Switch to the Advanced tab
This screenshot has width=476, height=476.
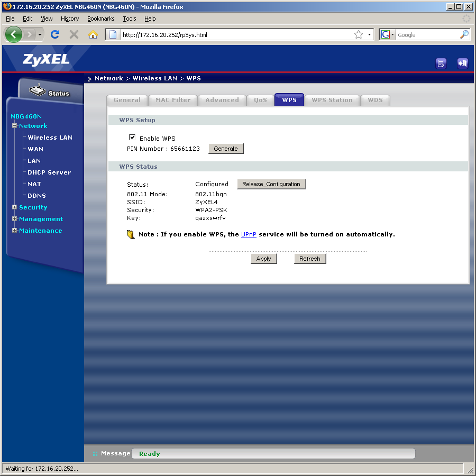click(x=222, y=100)
